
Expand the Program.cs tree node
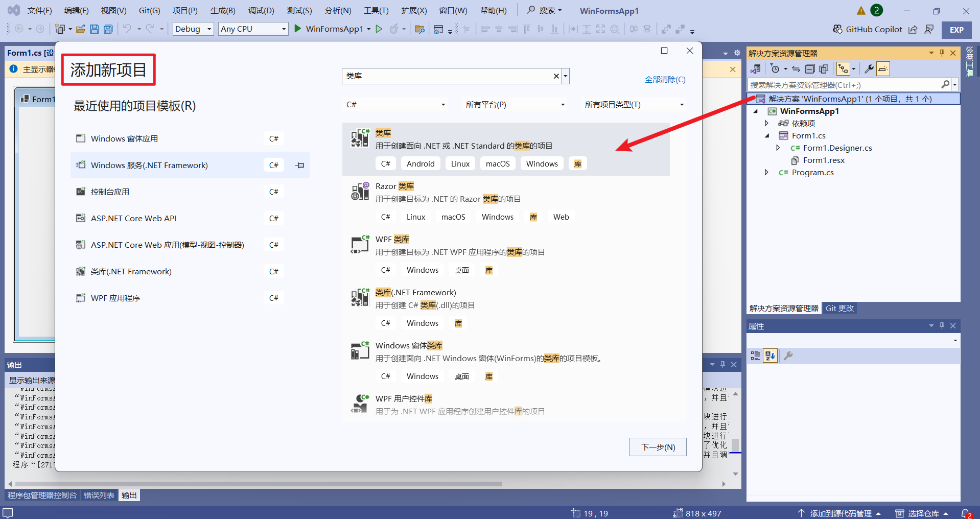coord(766,172)
